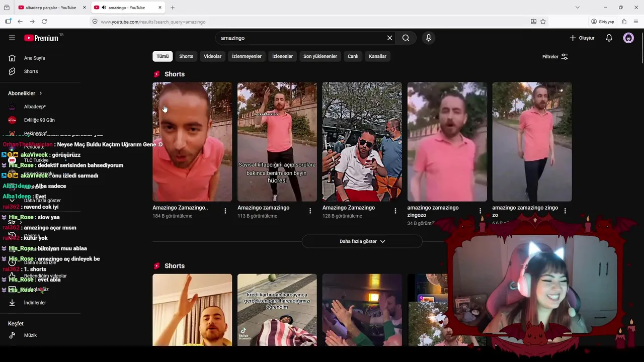The height and width of the screenshot is (362, 644).
Task: Select the Kanallar filter chip
Action: [x=377, y=56]
